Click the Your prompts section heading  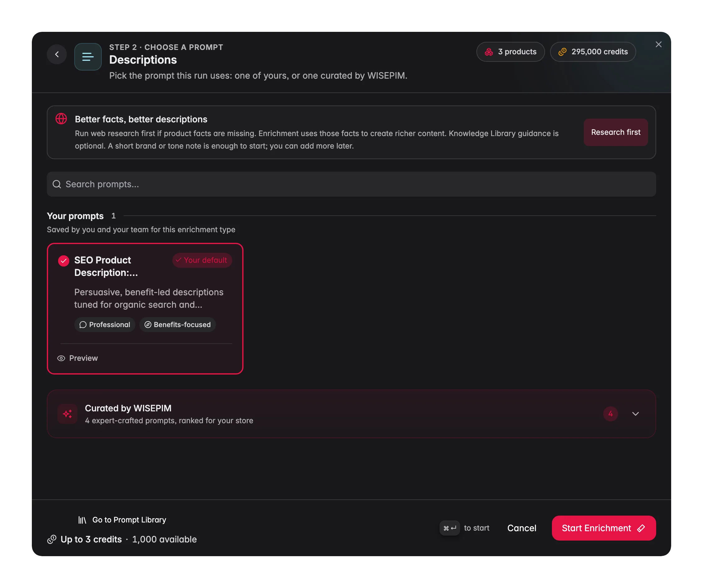click(x=75, y=216)
